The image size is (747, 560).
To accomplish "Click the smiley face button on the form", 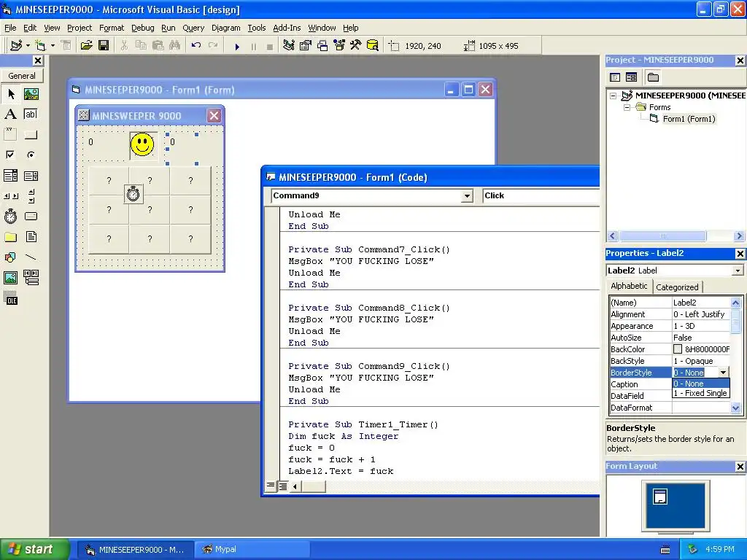I will tap(142, 145).
